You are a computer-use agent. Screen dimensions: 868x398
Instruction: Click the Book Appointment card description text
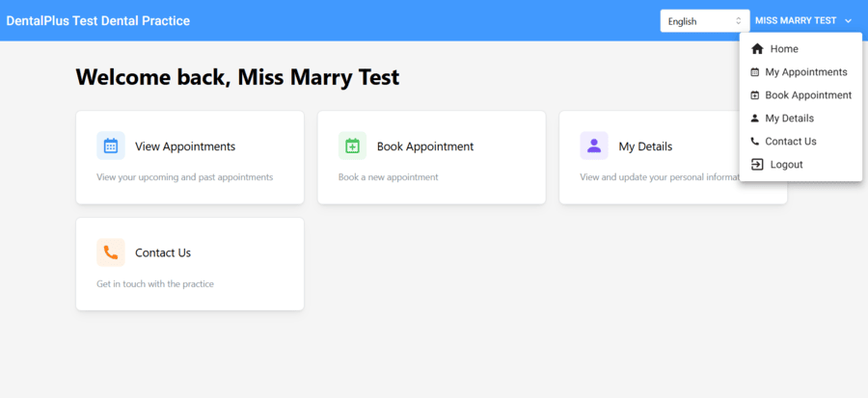(x=388, y=177)
